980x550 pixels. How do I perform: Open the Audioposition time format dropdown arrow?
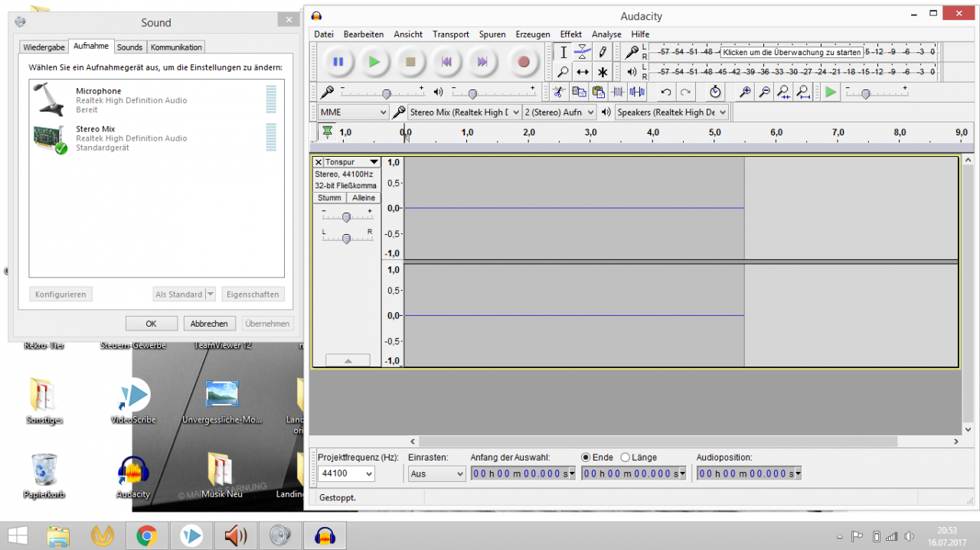point(799,474)
